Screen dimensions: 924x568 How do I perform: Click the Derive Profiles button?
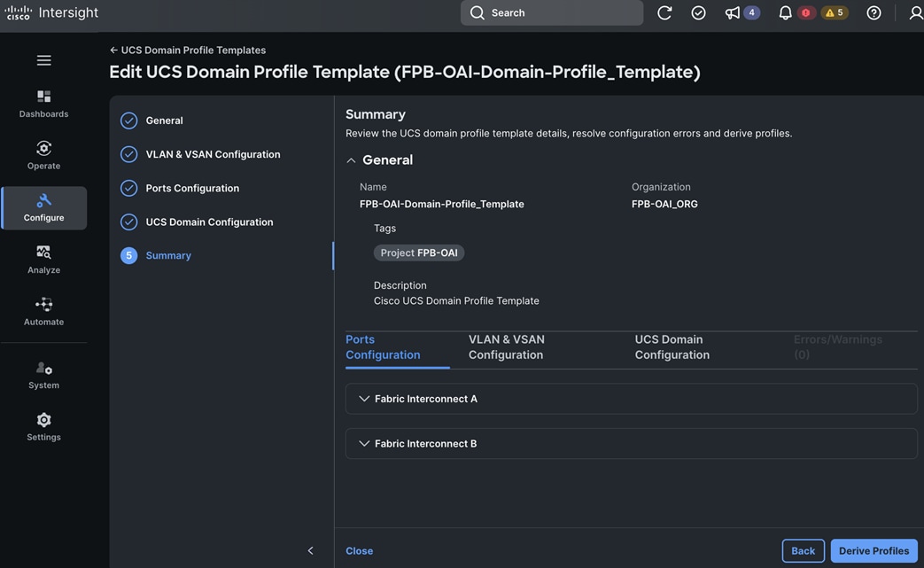(874, 551)
